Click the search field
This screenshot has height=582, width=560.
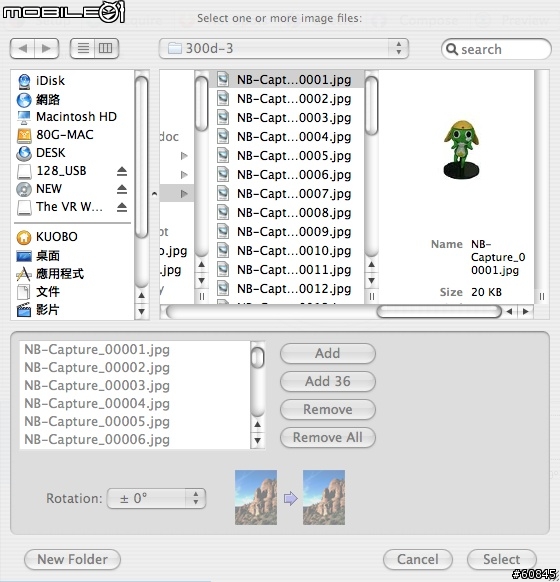point(496,49)
